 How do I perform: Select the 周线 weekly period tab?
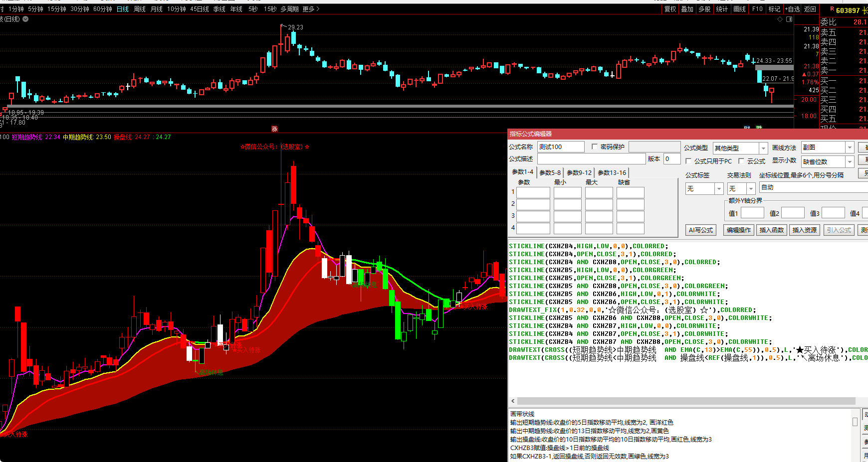pyautogui.click(x=140, y=9)
